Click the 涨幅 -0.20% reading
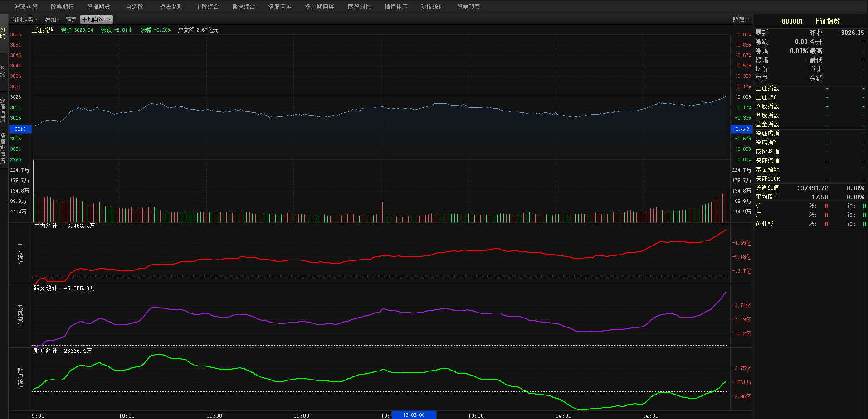The image size is (868, 419). (156, 30)
